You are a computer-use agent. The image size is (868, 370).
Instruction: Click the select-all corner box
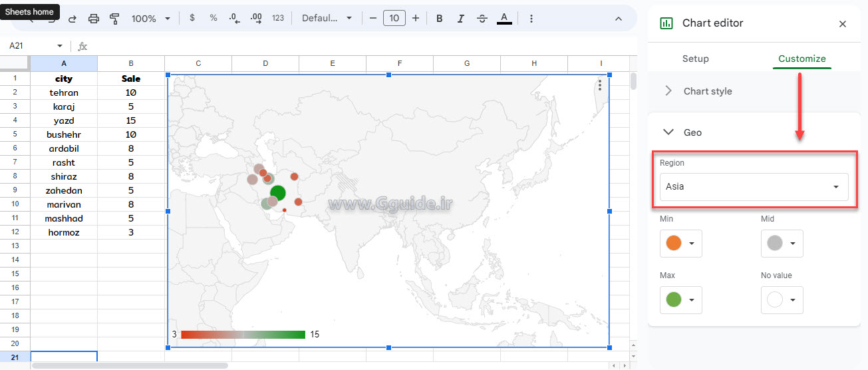(x=15, y=63)
